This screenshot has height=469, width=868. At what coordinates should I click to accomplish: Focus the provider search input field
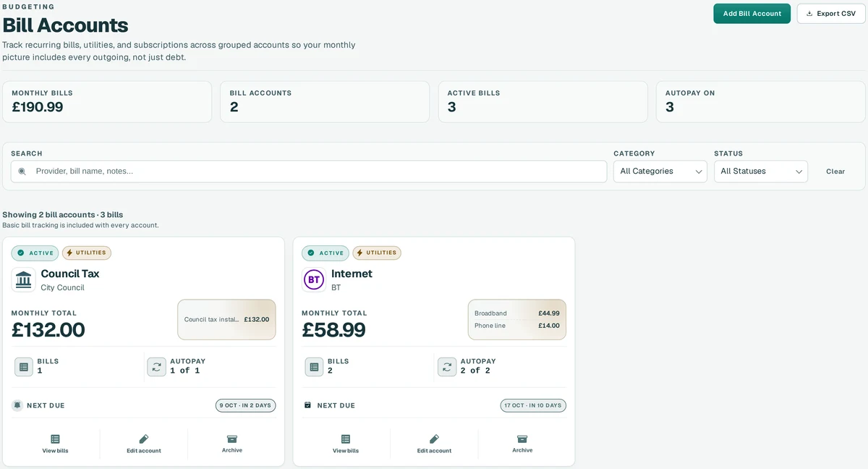309,172
